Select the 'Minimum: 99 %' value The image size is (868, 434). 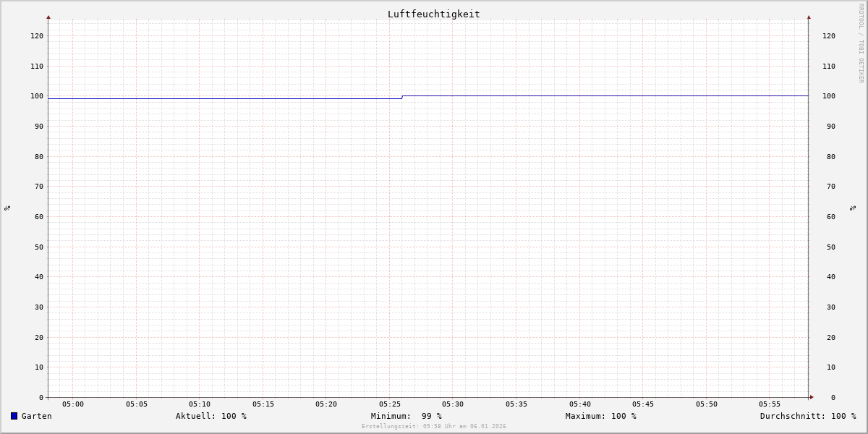[x=407, y=416]
